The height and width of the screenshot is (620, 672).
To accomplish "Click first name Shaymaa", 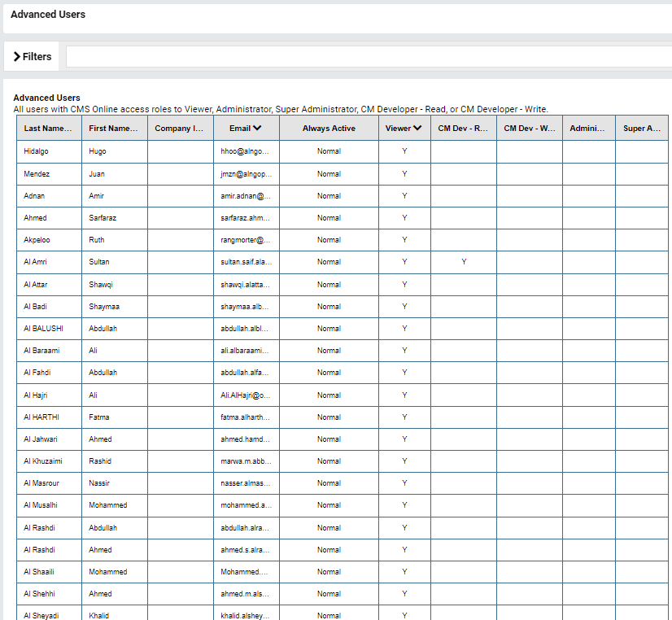I will 104,307.
